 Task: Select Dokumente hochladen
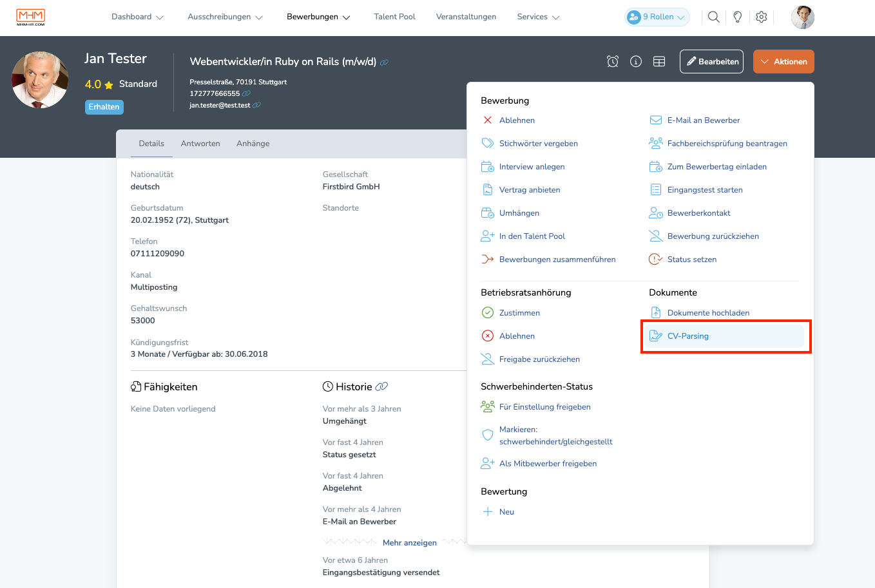click(700, 313)
